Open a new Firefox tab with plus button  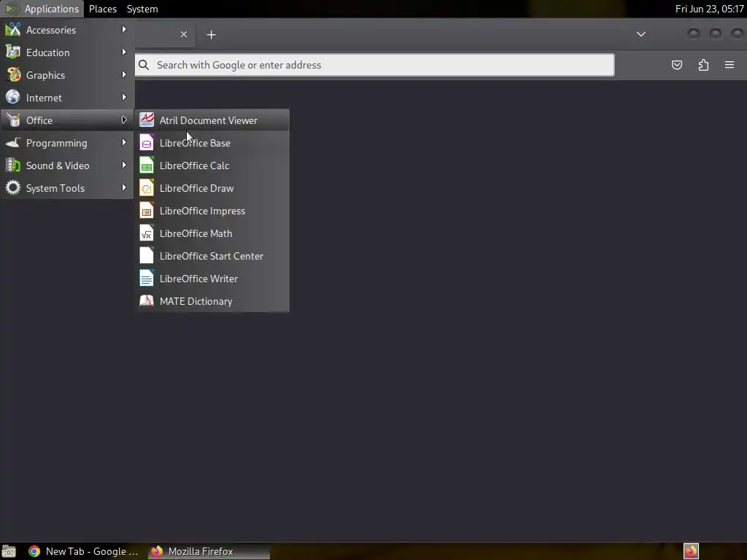[211, 34]
